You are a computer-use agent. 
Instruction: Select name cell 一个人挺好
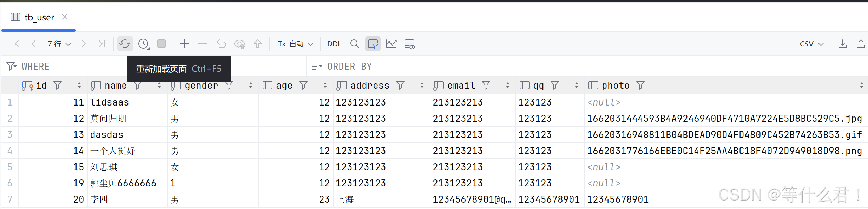pos(128,151)
